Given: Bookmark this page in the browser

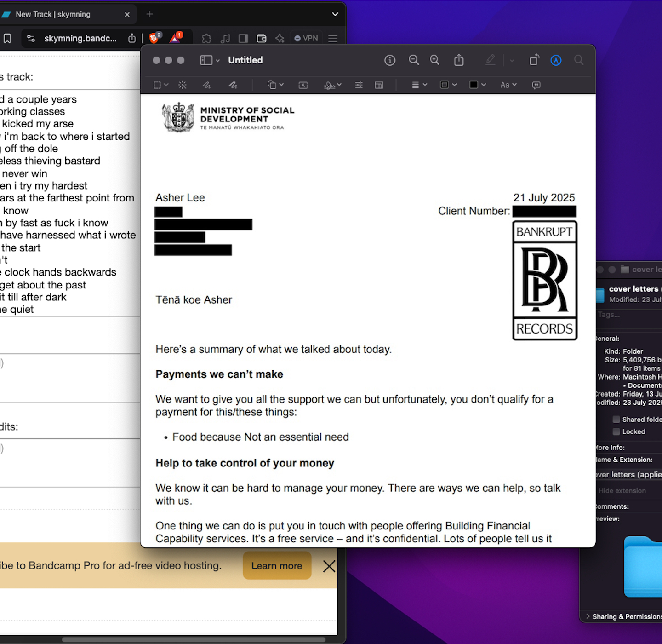Looking at the screenshot, I should [7, 39].
